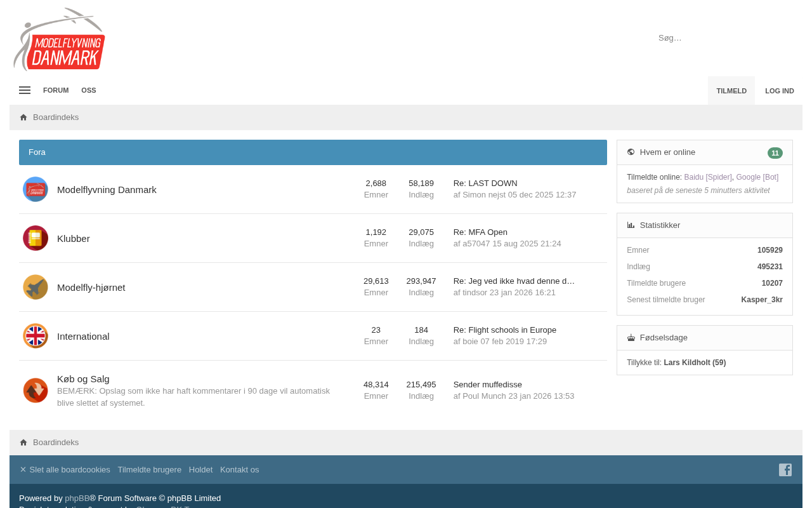The width and height of the screenshot is (812, 508).
Task: Click the Fødselsdage heading
Action: click(664, 338)
